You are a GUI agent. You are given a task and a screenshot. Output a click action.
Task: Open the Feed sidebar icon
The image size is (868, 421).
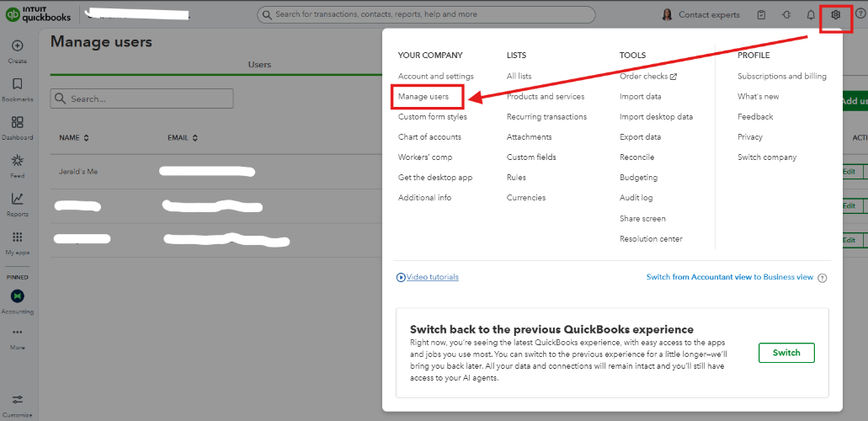(18, 161)
